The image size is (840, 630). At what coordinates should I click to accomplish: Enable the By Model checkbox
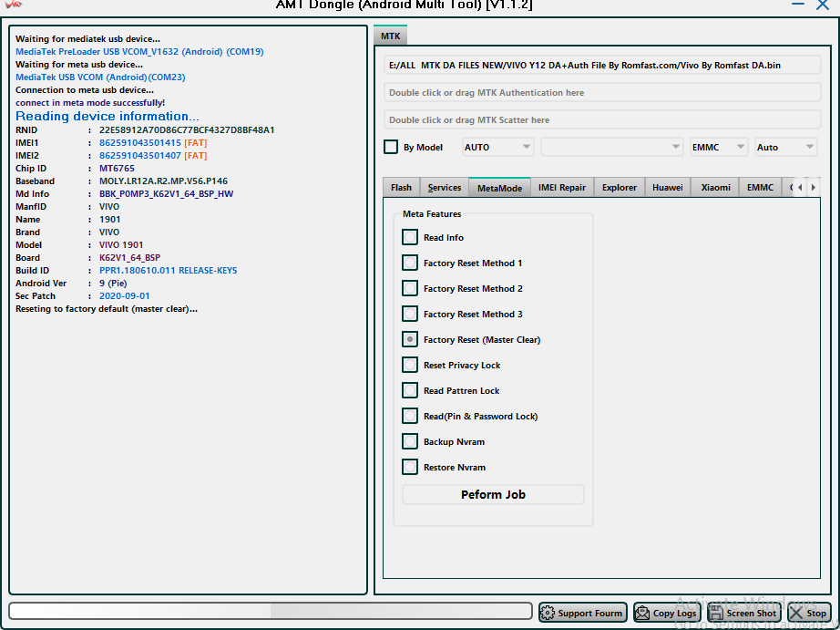[x=391, y=147]
